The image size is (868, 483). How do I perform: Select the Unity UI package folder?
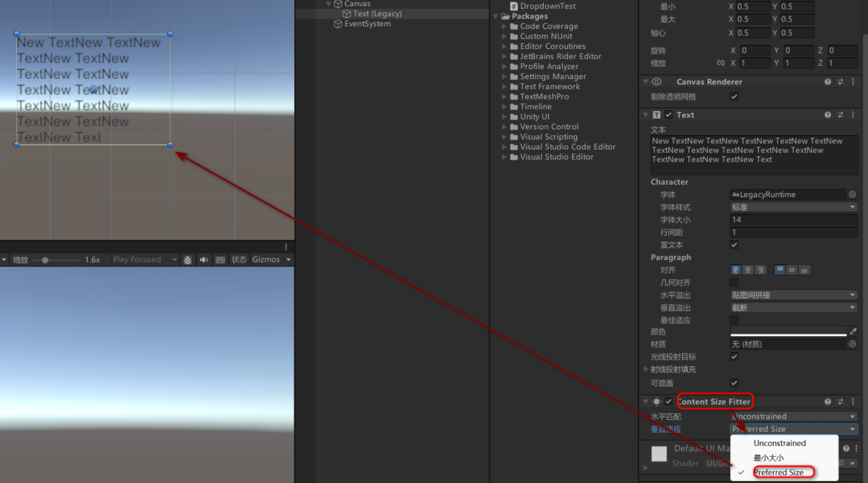click(x=534, y=117)
